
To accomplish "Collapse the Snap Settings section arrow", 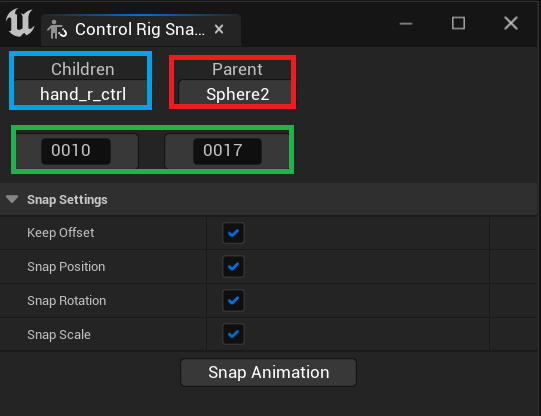I will 12,199.
